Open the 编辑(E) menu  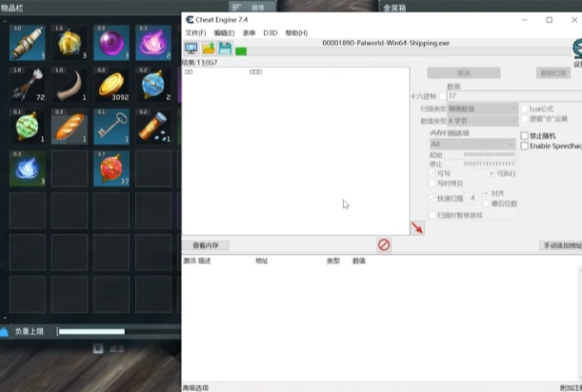(x=224, y=33)
